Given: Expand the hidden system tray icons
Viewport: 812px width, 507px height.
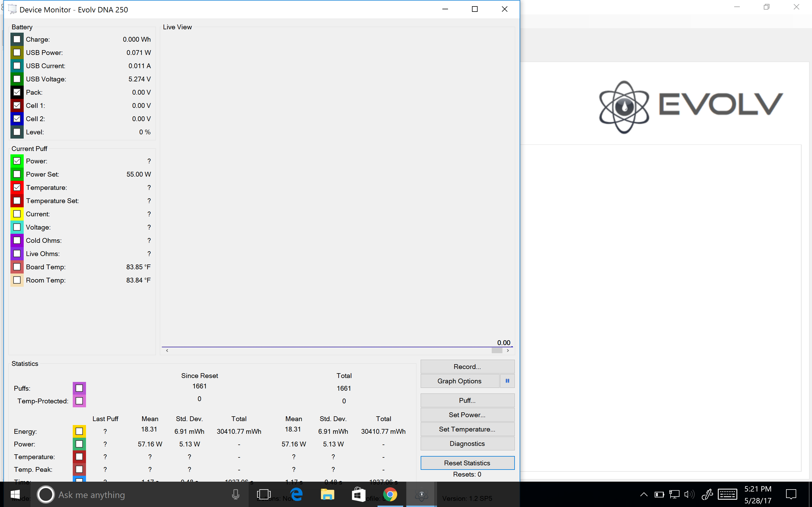Looking at the screenshot, I should coord(644,494).
